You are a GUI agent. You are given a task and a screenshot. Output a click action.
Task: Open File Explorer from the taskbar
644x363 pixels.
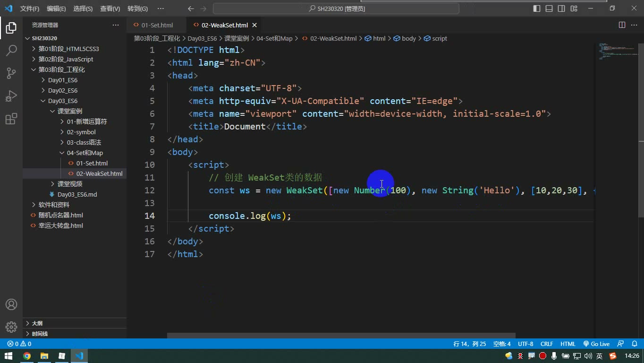44,356
